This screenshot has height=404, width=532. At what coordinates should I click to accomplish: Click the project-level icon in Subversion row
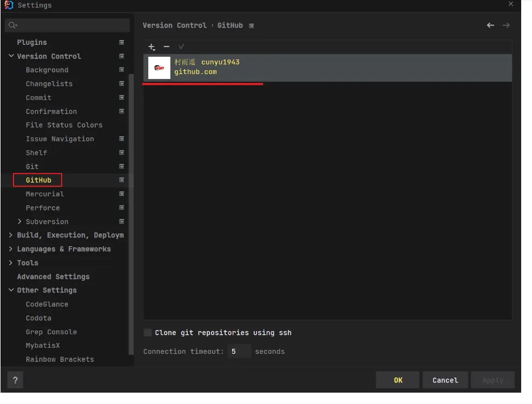[121, 222]
